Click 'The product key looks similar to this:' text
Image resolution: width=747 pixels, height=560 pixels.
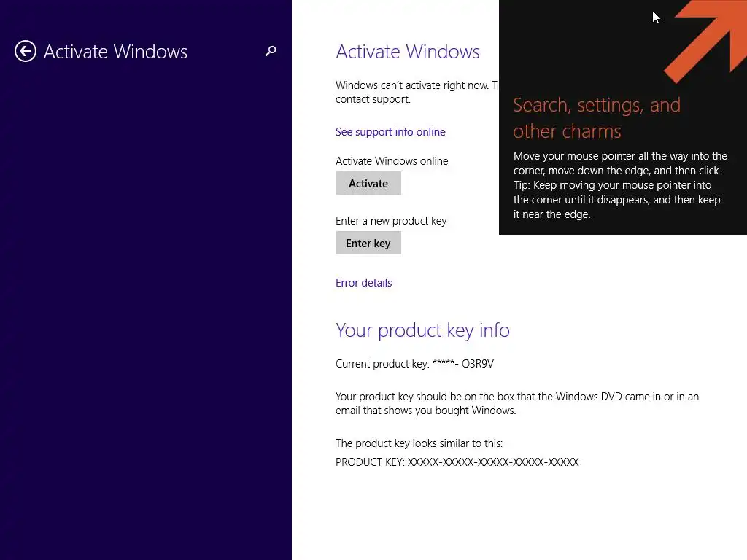click(x=419, y=443)
